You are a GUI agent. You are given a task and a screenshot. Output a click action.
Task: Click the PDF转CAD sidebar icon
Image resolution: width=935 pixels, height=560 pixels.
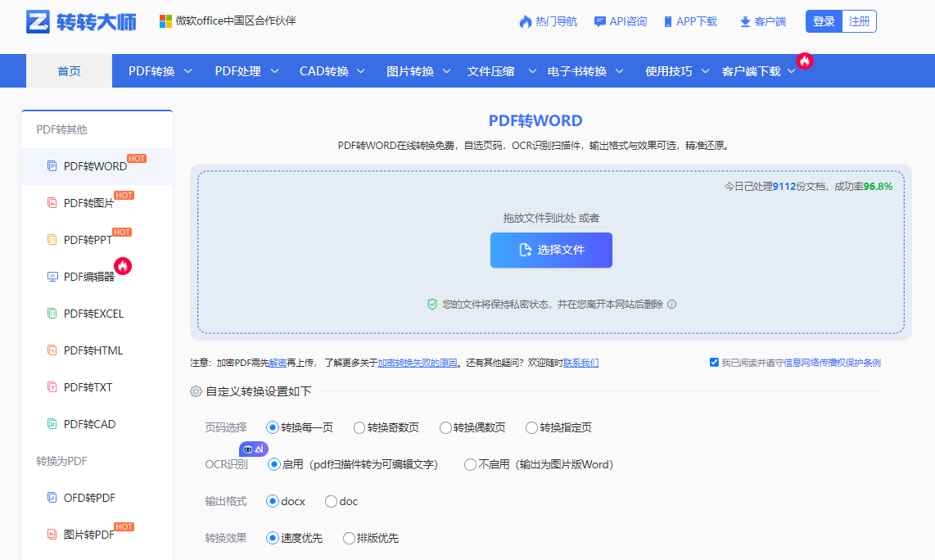coord(52,424)
